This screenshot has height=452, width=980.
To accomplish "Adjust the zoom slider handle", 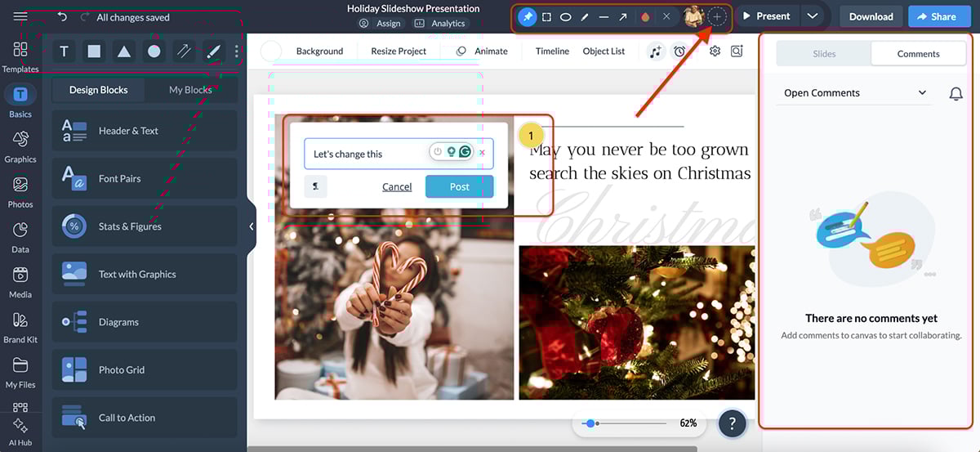I will (x=590, y=423).
